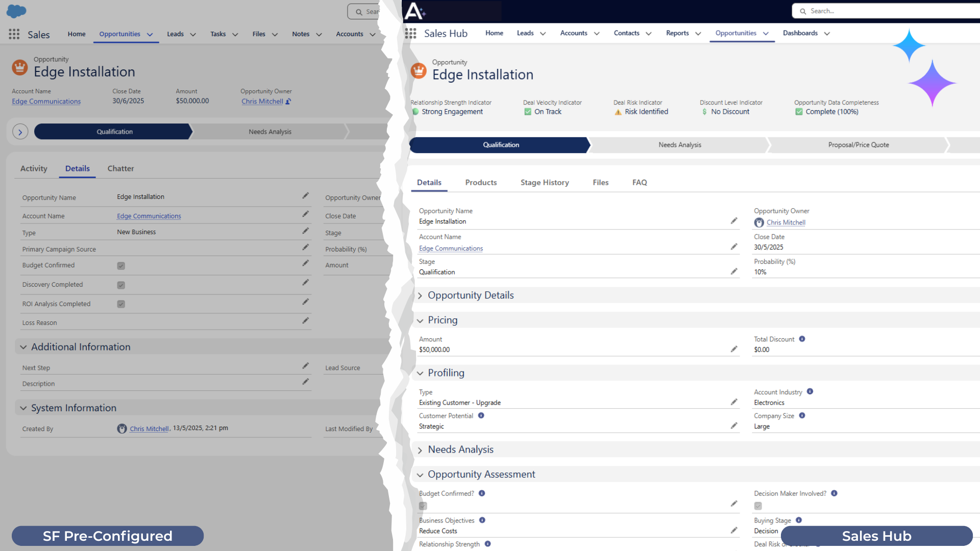980x551 pixels.
Task: Click the change owner icon beside Chris Mitchell
Action: tap(288, 102)
